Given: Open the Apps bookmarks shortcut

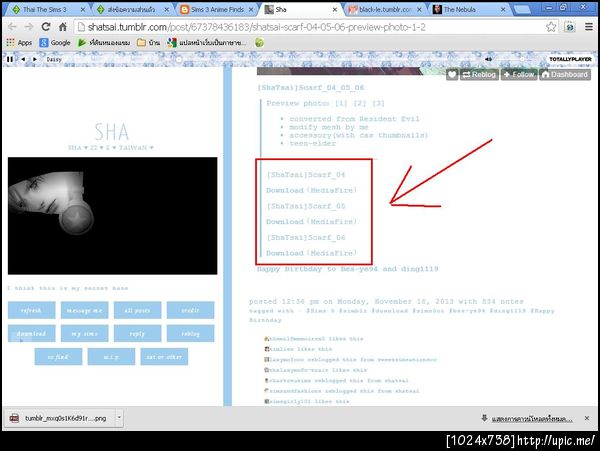Looking at the screenshot, I should tap(19, 42).
